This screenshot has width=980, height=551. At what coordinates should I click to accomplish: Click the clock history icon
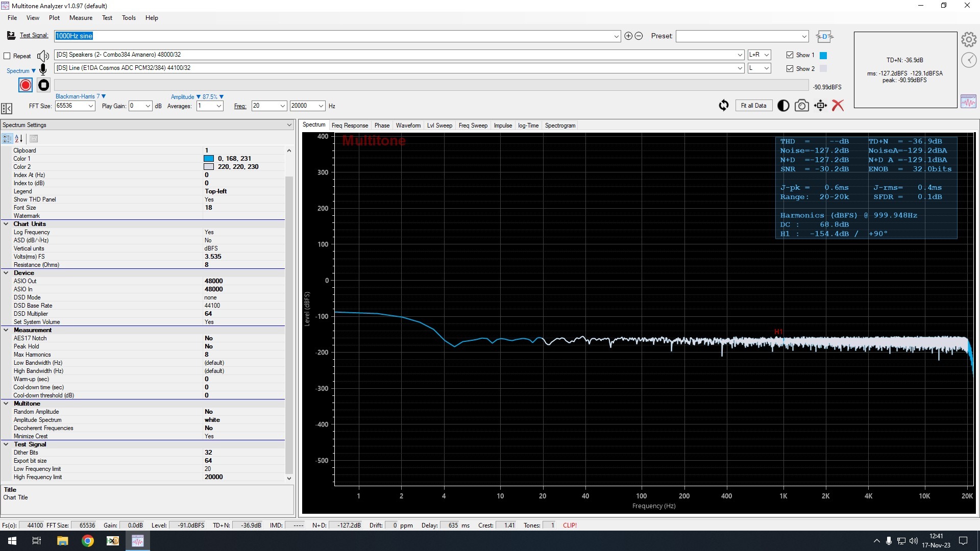(969, 60)
